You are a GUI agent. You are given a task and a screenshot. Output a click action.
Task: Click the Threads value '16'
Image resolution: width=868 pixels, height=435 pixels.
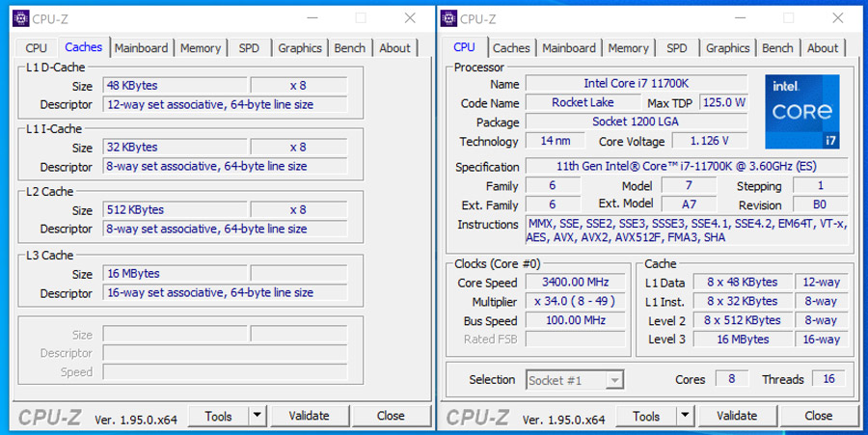click(x=828, y=379)
